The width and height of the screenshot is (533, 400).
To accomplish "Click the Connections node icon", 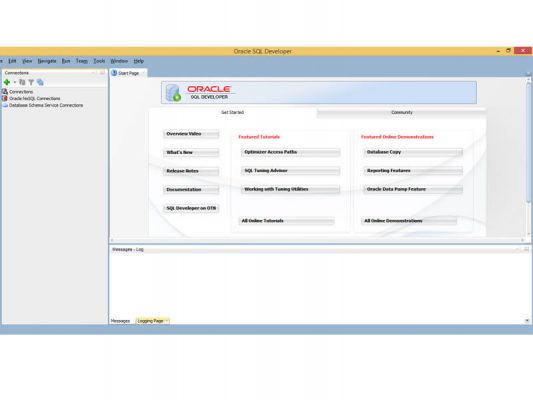I will [x=5, y=92].
